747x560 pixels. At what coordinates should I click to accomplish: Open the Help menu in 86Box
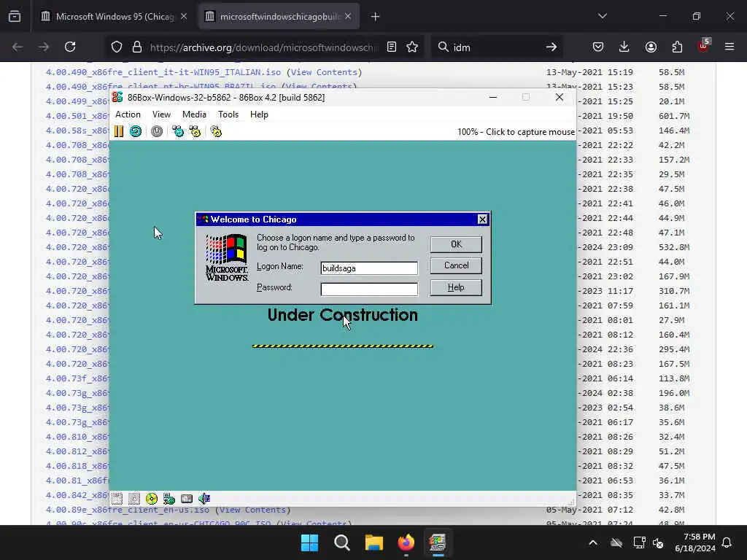259,114
